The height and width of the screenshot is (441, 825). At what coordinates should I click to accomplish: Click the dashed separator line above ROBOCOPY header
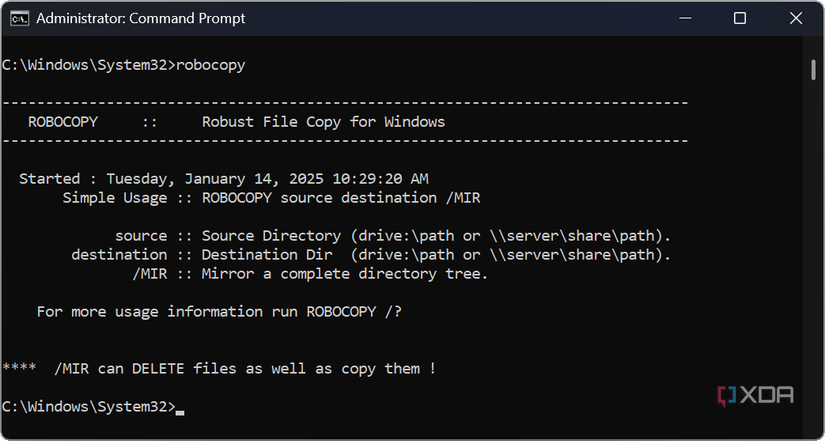[345, 103]
